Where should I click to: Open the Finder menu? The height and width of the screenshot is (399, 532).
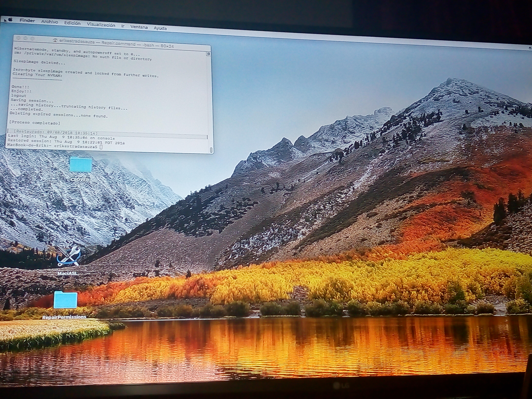(x=27, y=20)
